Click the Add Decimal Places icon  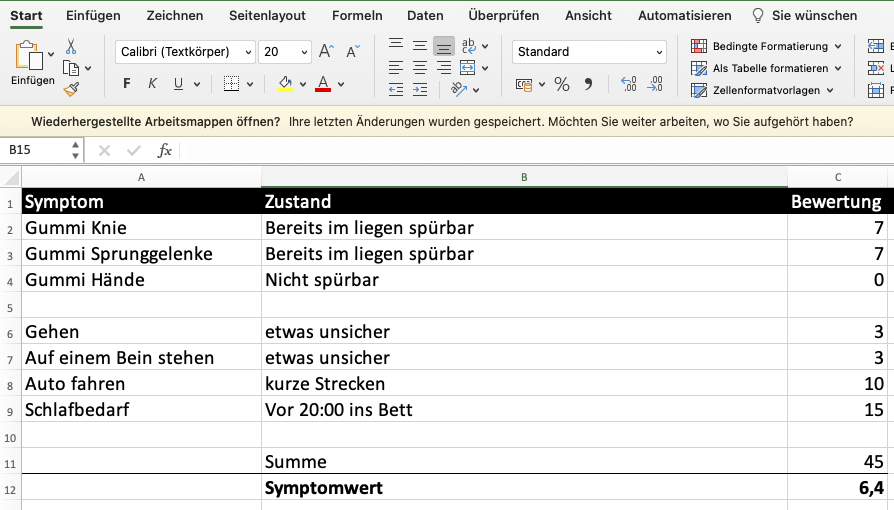(629, 85)
